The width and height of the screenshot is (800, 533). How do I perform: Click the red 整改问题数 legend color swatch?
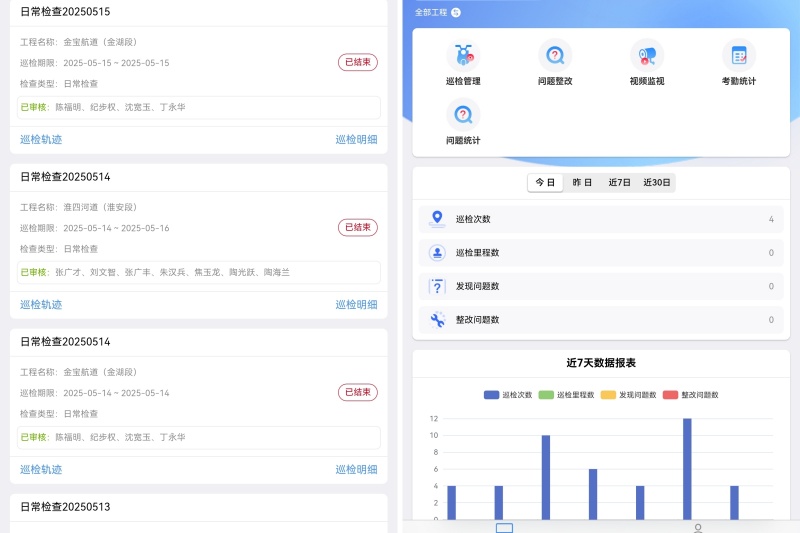coord(671,395)
